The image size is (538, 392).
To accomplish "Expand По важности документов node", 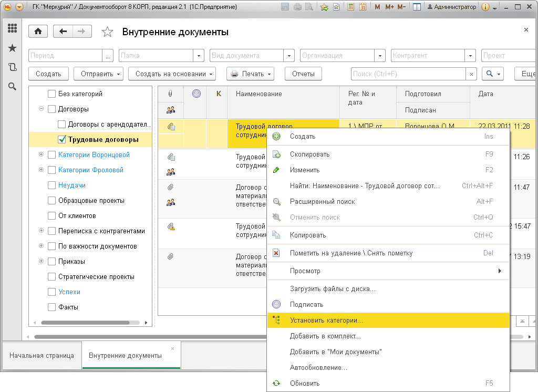I will (x=41, y=246).
